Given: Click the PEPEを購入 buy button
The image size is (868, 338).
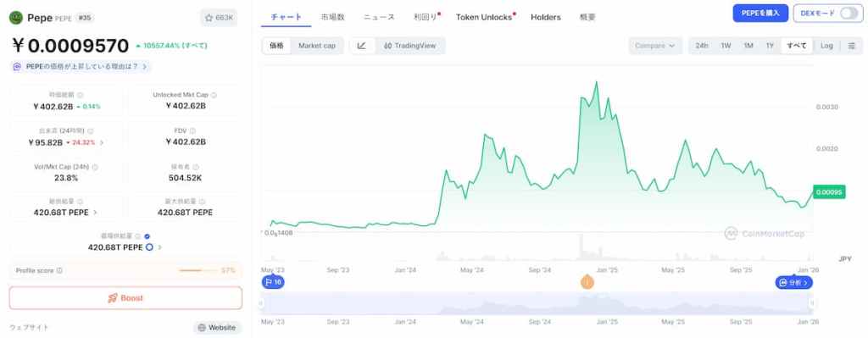Looking at the screenshot, I should tap(760, 14).
